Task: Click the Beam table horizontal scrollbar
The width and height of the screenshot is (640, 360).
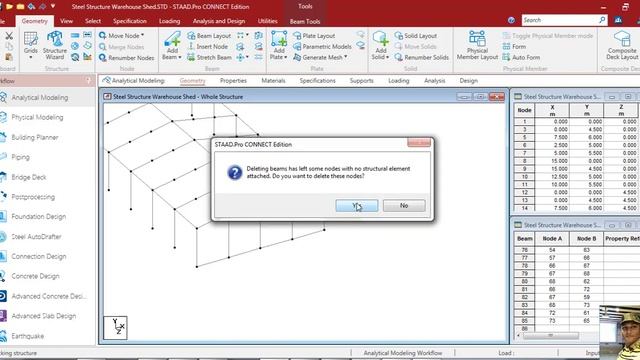Action: click(550, 336)
